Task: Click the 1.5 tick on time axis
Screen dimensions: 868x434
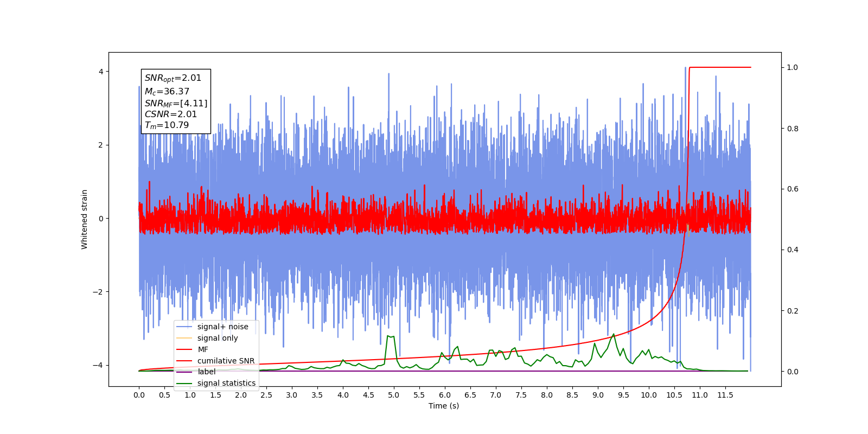Action: tap(215, 395)
